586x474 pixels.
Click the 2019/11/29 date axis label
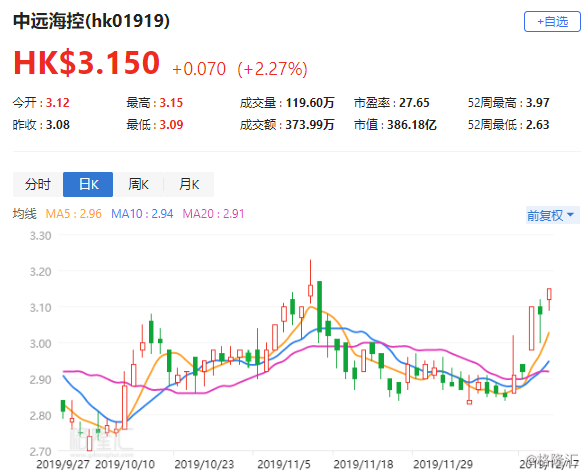(x=443, y=465)
